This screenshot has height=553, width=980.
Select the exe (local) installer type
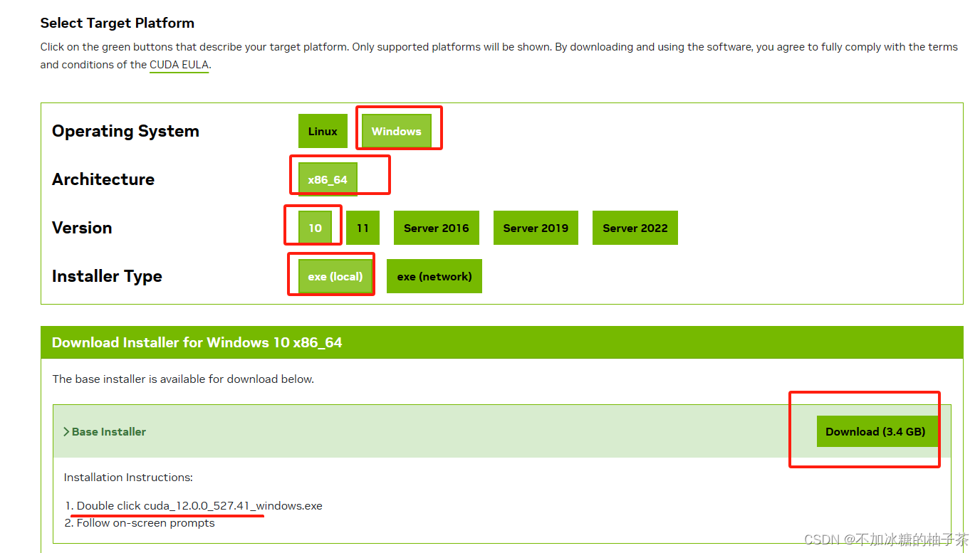[335, 276]
